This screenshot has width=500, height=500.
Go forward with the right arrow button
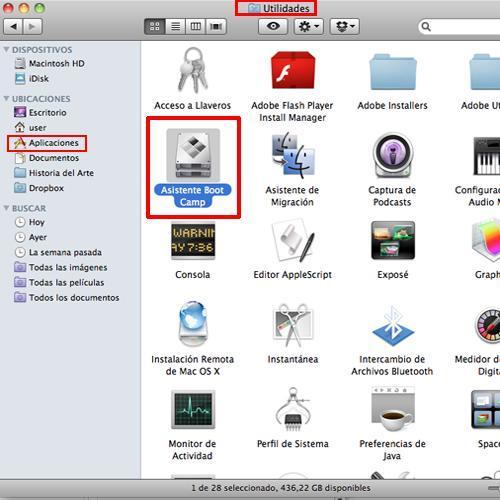[32, 26]
